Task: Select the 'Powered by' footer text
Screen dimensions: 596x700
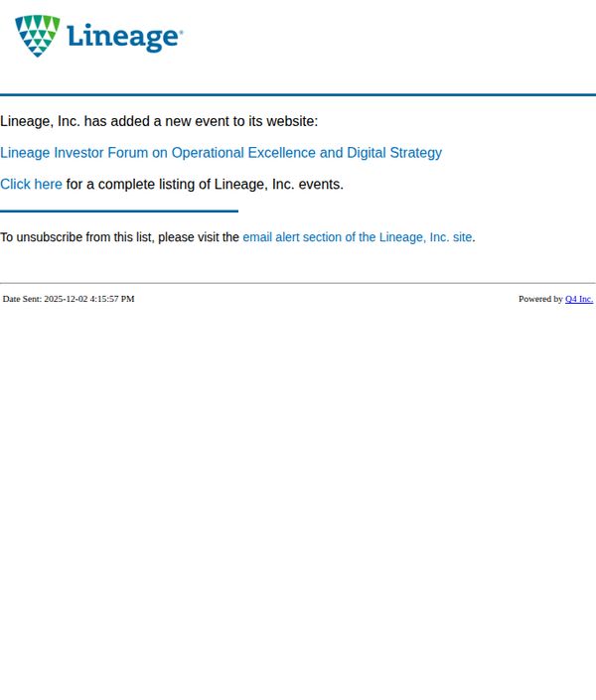Action: (x=540, y=299)
